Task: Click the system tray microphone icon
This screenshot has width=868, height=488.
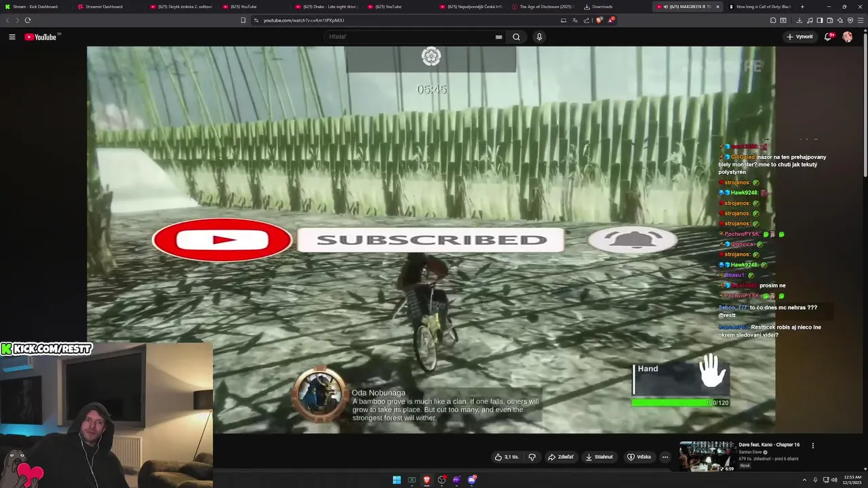Action: click(x=815, y=480)
